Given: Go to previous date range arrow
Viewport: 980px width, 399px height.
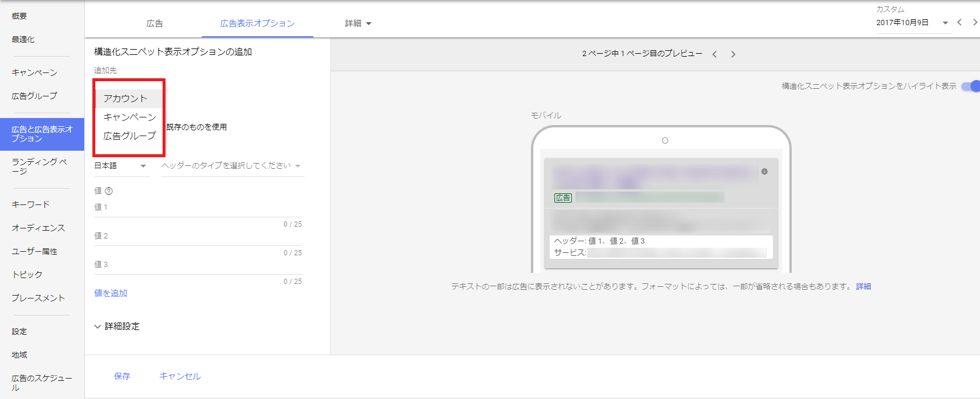Looking at the screenshot, I should click(960, 22).
